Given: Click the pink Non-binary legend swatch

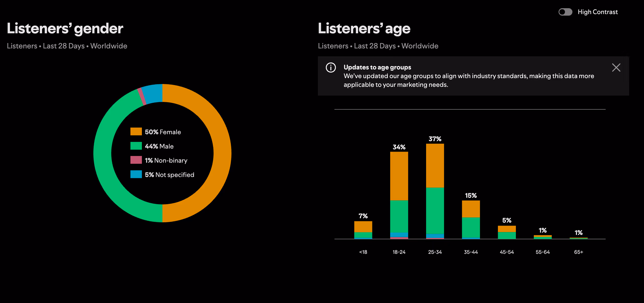Looking at the screenshot, I should tap(136, 160).
